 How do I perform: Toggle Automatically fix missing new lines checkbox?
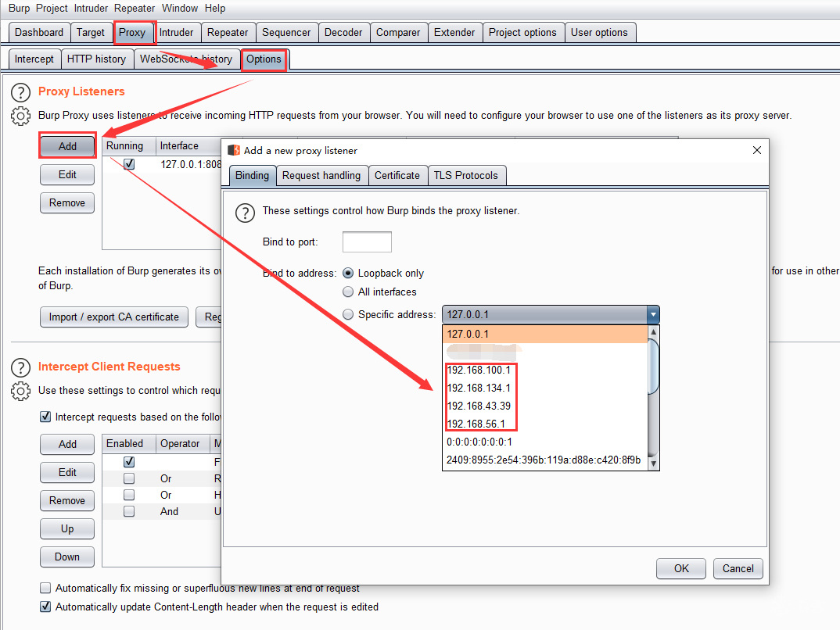45,588
